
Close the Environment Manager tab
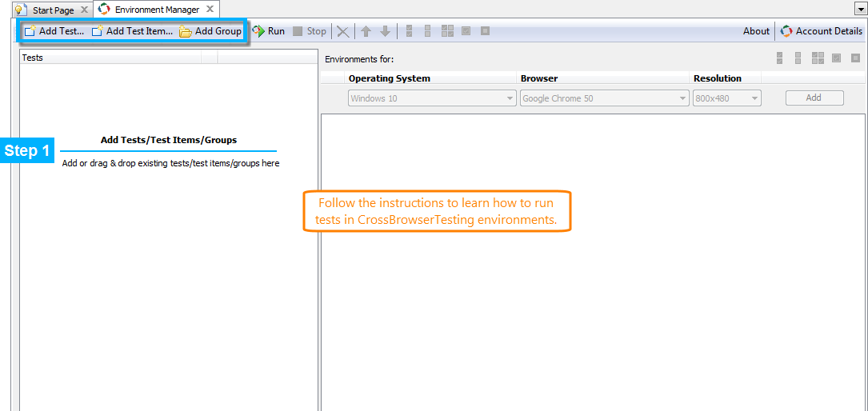click(x=210, y=10)
